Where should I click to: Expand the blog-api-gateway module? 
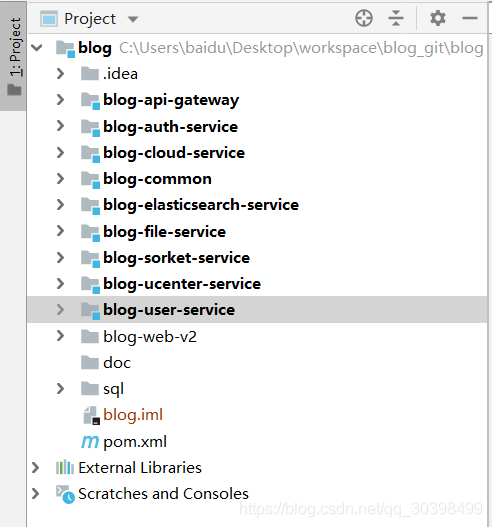click(60, 100)
